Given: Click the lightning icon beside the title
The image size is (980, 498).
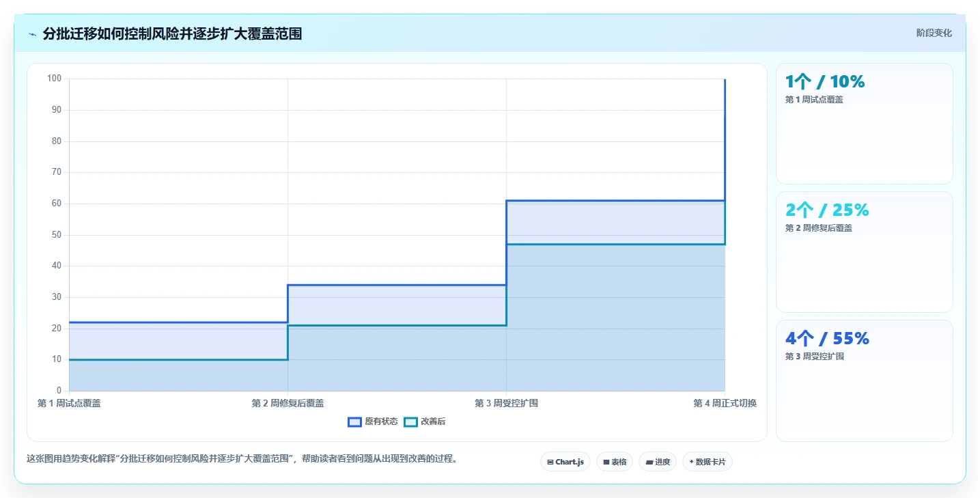Looking at the screenshot, I should [x=32, y=34].
